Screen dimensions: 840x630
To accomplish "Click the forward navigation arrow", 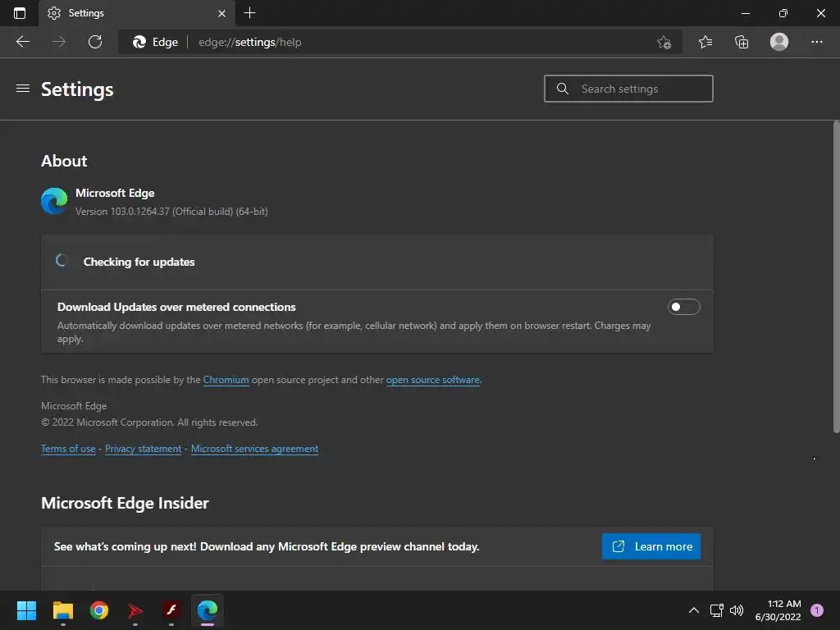I will pyautogui.click(x=59, y=42).
